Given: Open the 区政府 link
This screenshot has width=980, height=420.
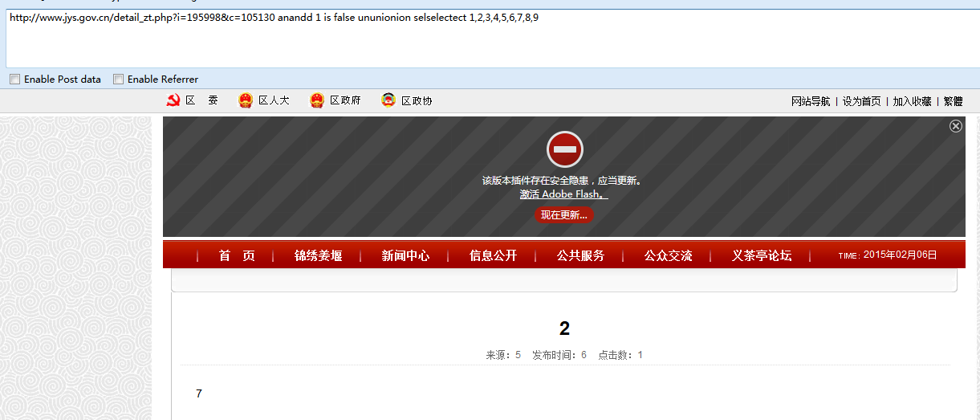Looking at the screenshot, I should 345,100.
